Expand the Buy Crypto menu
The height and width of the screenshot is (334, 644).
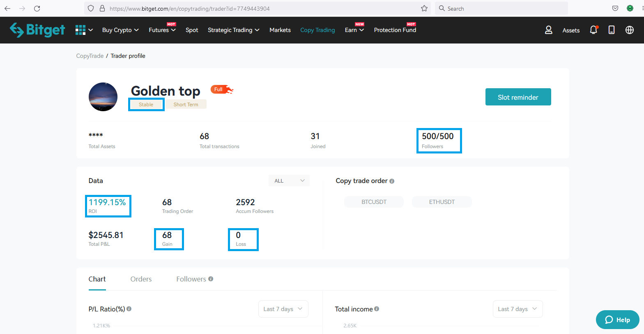tap(120, 30)
